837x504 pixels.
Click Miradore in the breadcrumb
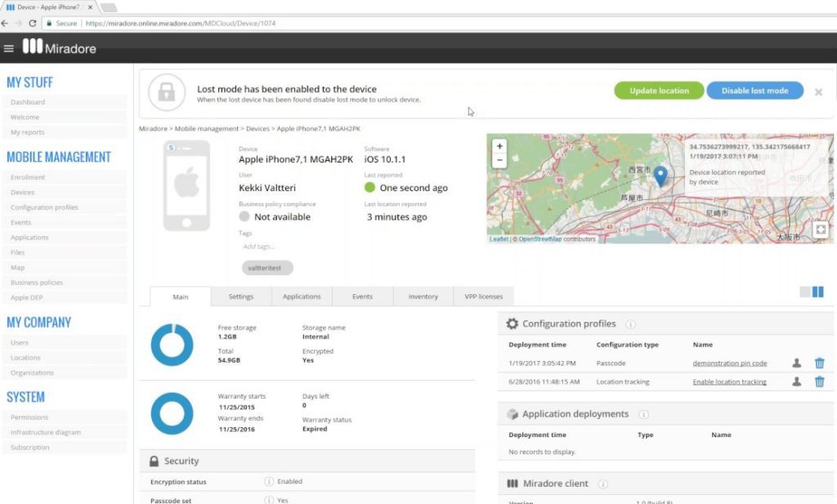click(153, 128)
